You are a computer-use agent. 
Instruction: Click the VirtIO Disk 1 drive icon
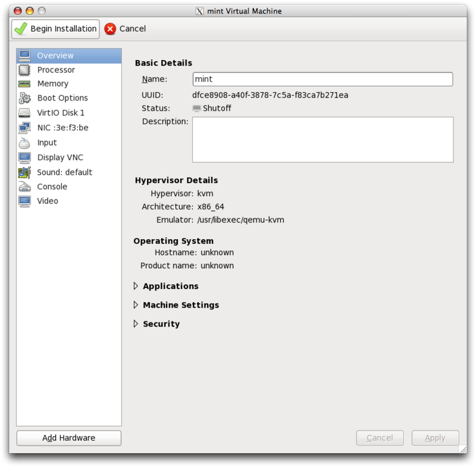[24, 113]
